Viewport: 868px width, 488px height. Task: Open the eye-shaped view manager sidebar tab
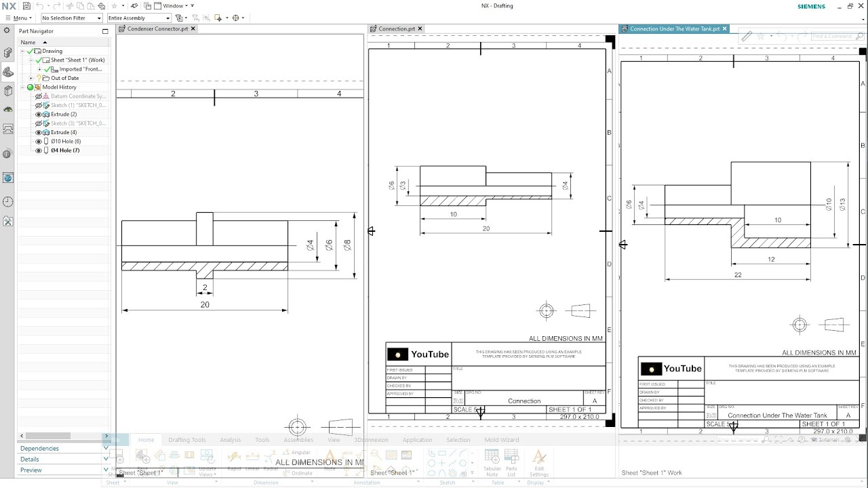7,109
